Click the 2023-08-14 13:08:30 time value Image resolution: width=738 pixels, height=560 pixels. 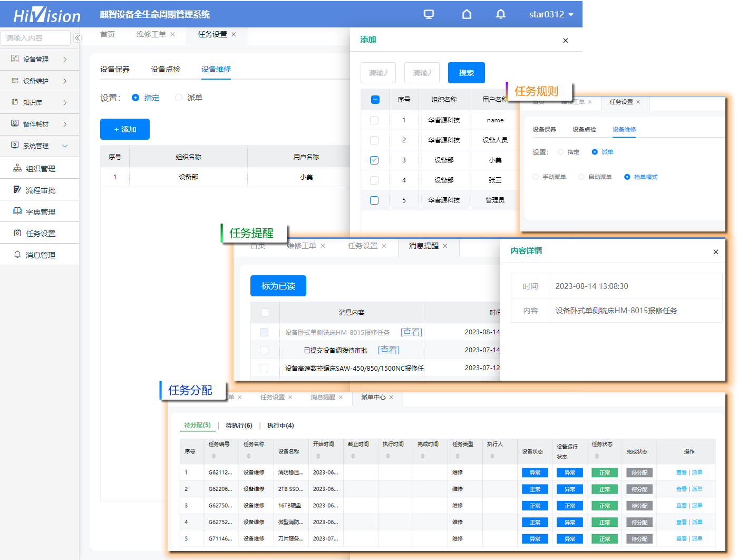[x=592, y=286]
